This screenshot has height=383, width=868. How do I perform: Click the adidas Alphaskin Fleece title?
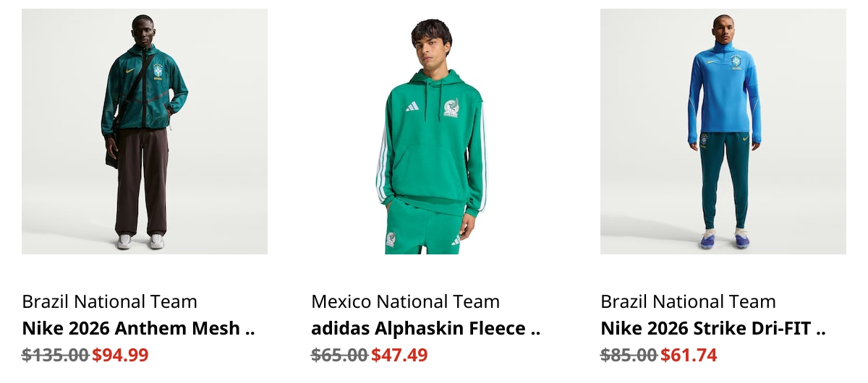pyautogui.click(x=426, y=329)
